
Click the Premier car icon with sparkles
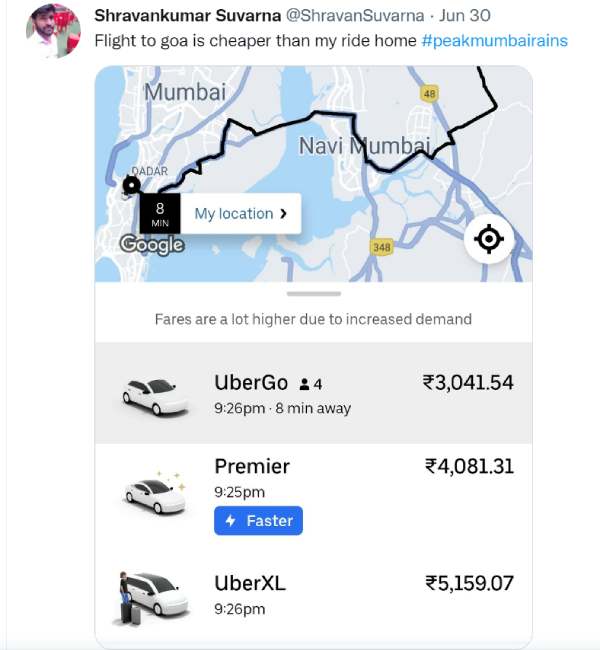154,492
